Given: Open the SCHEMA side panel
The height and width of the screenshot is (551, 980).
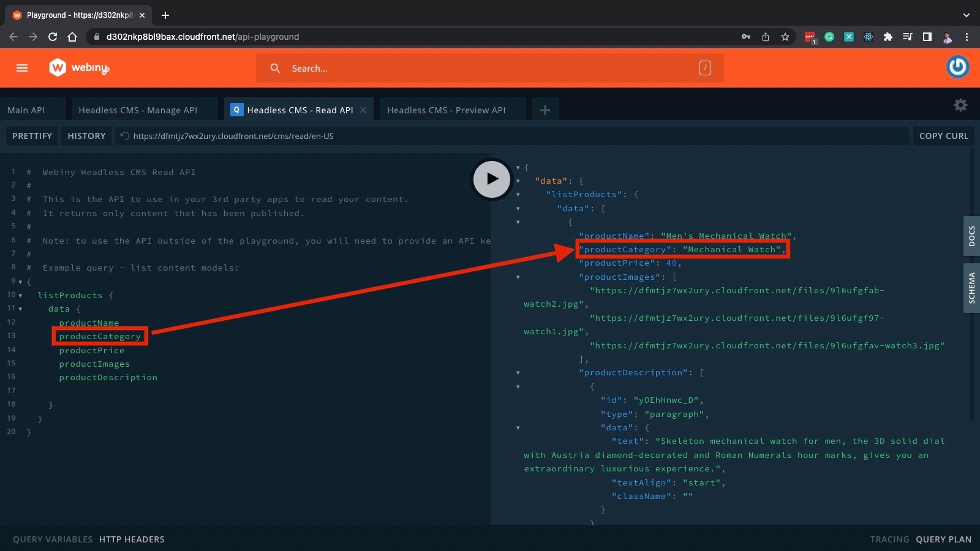Looking at the screenshot, I should point(971,288).
